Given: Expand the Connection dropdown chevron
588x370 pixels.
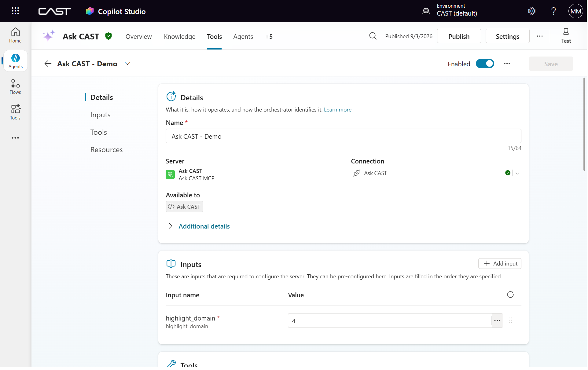Looking at the screenshot, I should tap(517, 173).
